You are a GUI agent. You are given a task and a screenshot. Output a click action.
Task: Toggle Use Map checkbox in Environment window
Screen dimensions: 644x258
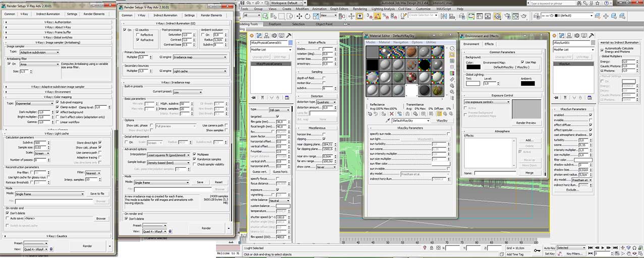tap(522, 62)
